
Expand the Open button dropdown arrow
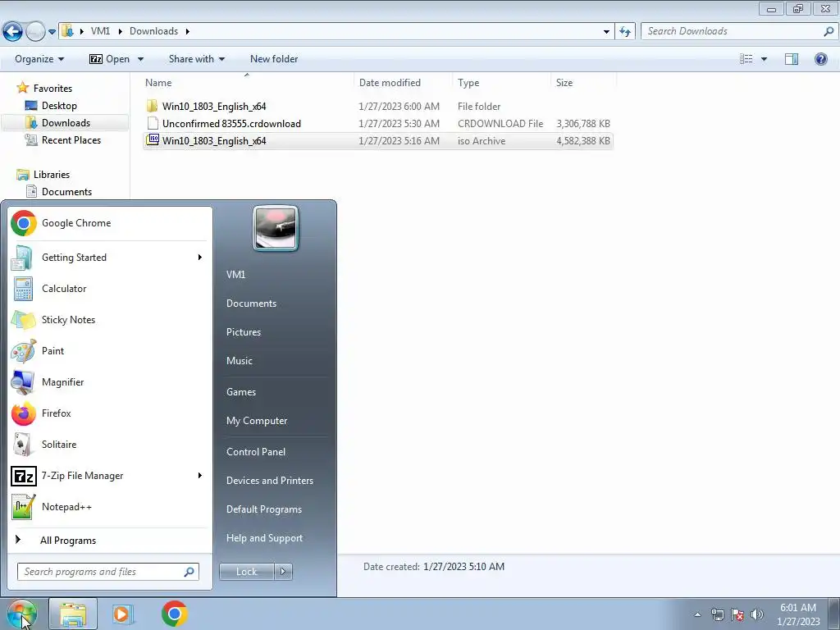[x=140, y=59]
